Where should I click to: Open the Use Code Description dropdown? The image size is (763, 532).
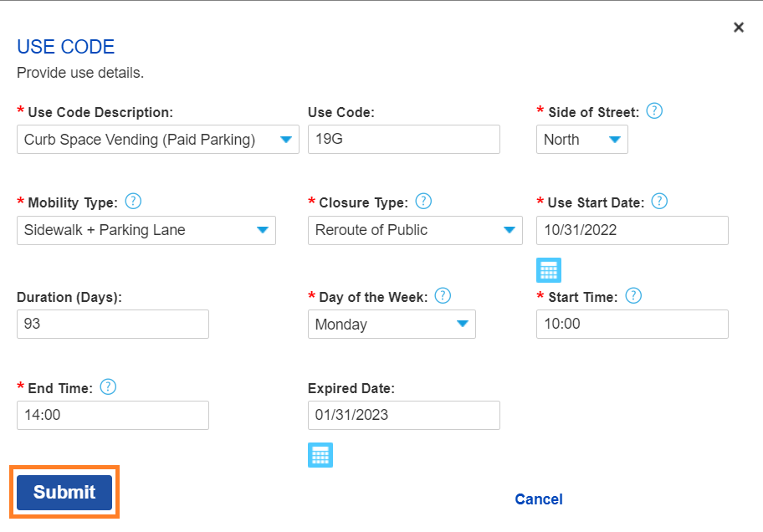click(x=157, y=140)
